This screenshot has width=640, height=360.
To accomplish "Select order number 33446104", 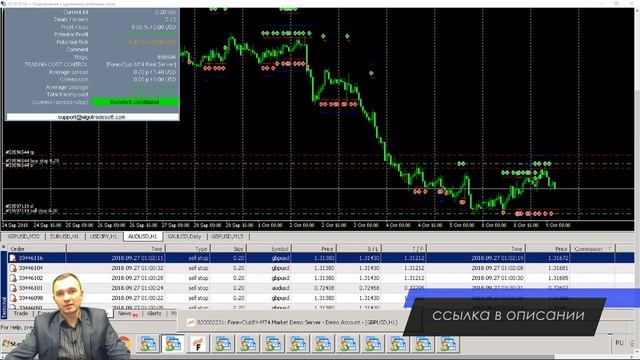I will coord(31,268).
